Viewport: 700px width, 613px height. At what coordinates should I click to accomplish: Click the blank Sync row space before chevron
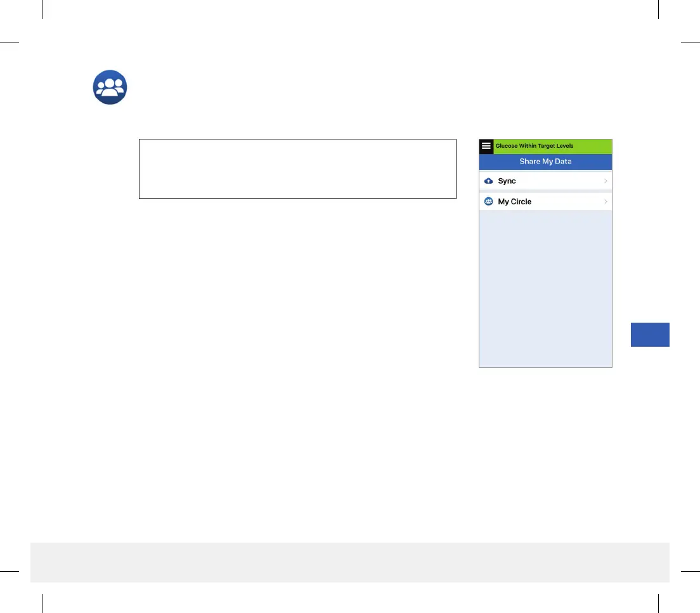point(559,181)
